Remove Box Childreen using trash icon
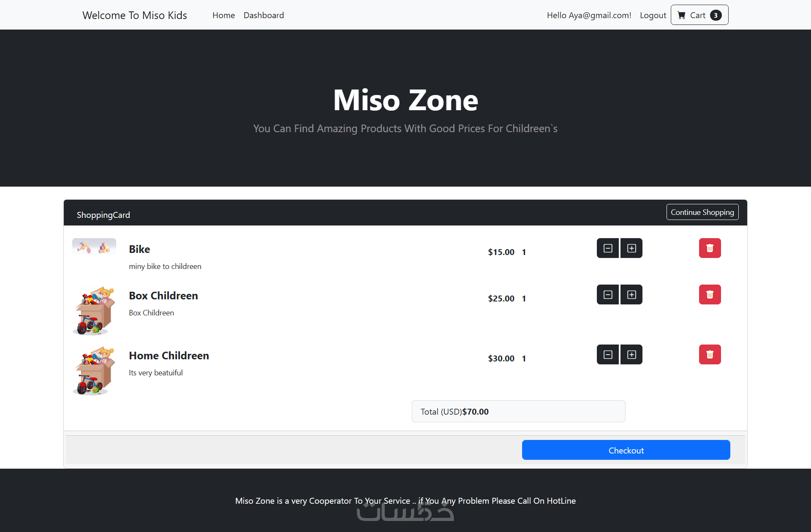The image size is (811, 532). pyautogui.click(x=710, y=295)
